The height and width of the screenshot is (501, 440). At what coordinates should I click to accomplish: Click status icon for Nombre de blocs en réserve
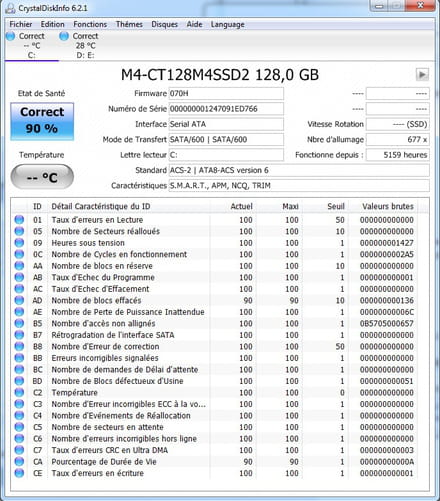click(19, 265)
